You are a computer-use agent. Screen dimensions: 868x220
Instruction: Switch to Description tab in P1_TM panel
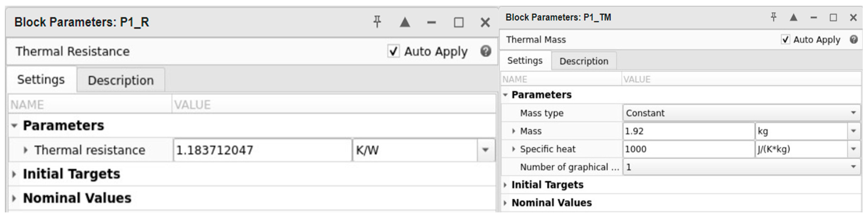pos(584,61)
